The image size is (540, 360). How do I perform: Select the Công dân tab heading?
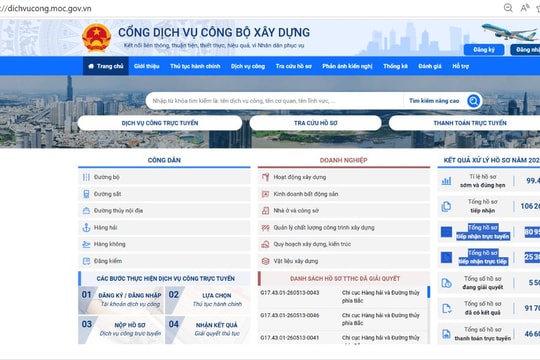164,160
